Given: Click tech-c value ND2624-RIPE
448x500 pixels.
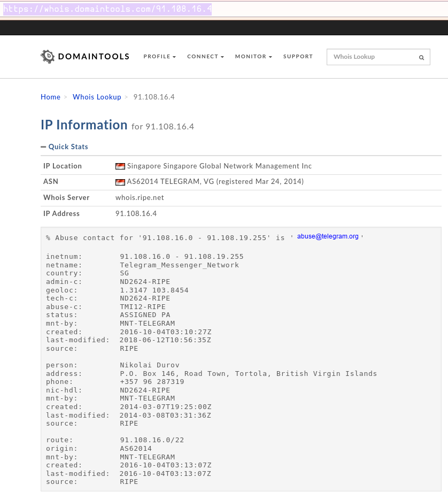Looking at the screenshot, I should (145, 298).
